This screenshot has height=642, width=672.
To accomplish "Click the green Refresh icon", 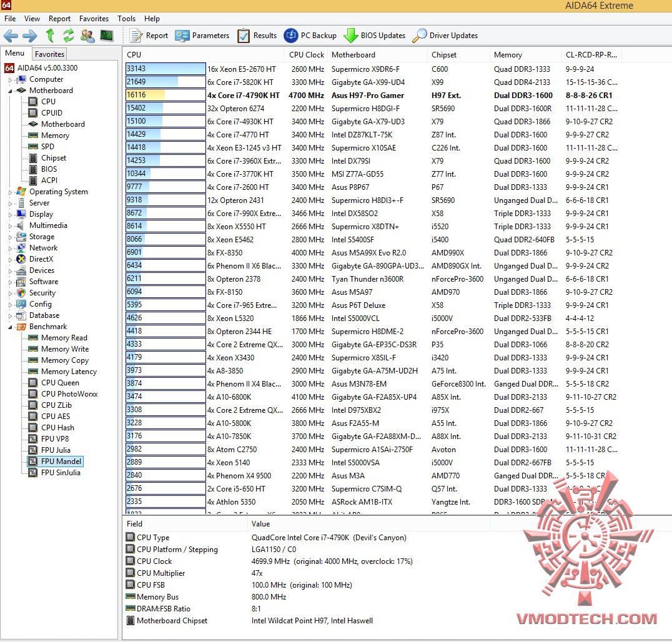I will [x=68, y=36].
